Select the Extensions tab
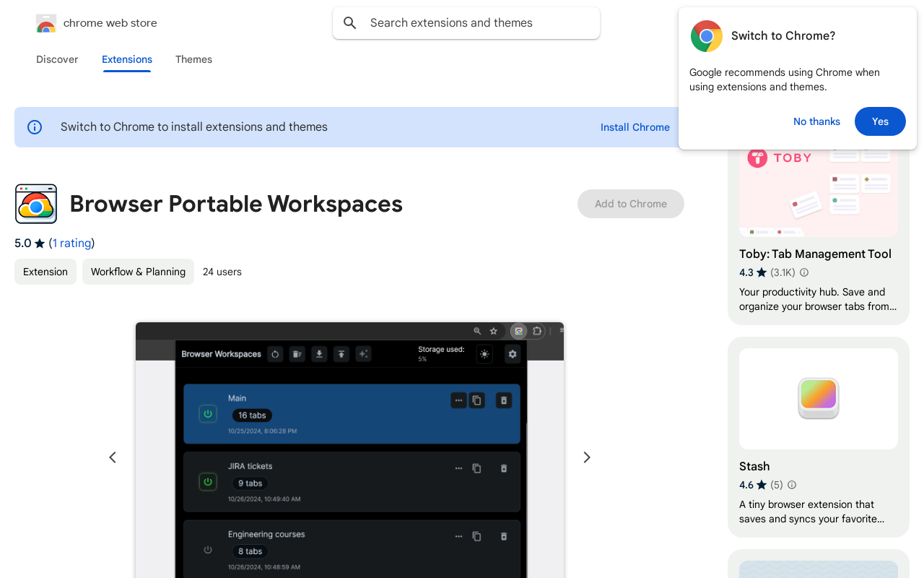Screen dimensions: 924x578 tap(127, 59)
